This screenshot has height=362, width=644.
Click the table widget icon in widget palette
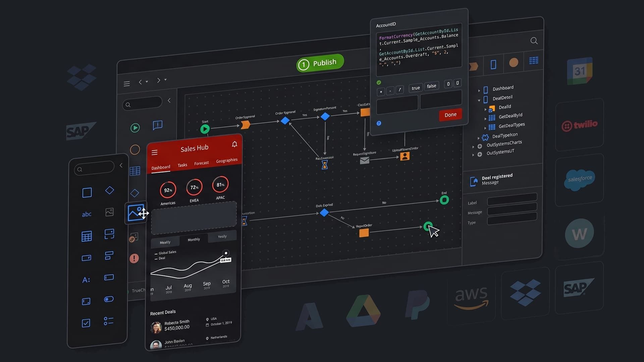tap(87, 236)
